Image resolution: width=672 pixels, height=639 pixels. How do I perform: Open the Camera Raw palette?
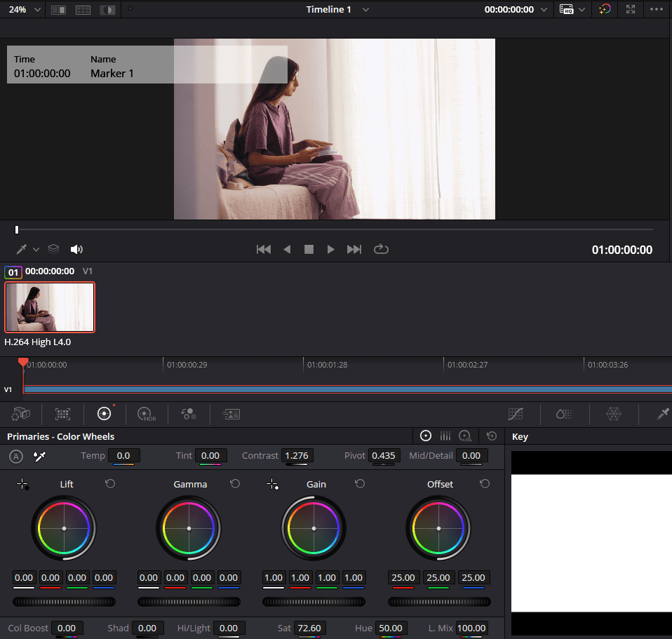coord(21,415)
